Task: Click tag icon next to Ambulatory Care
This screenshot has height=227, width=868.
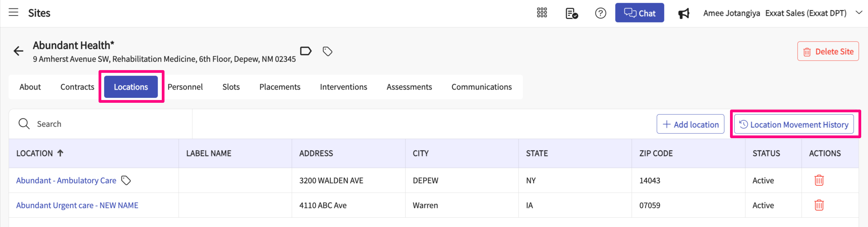Action: (126, 180)
